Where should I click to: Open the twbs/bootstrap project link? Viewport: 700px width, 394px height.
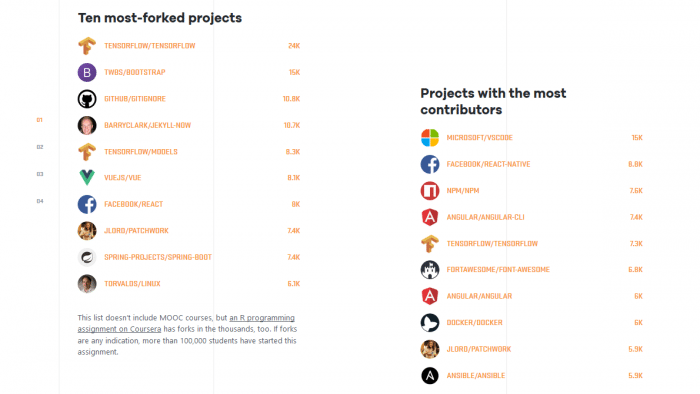pyautogui.click(x=135, y=72)
